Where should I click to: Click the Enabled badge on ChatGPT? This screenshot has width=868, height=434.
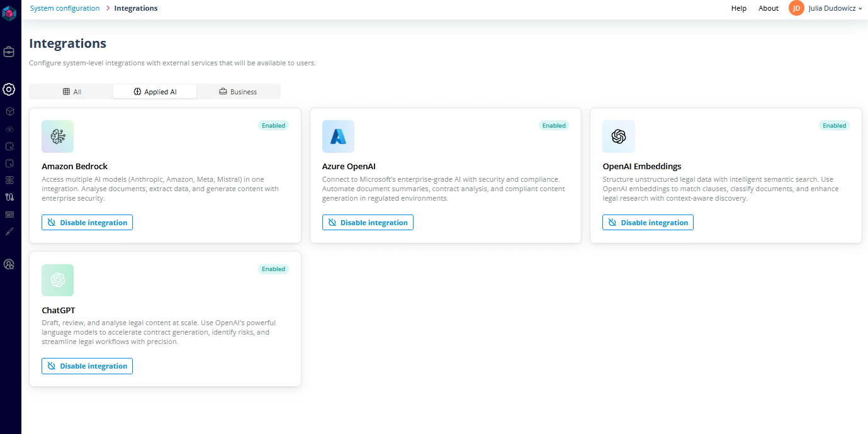pyautogui.click(x=273, y=269)
